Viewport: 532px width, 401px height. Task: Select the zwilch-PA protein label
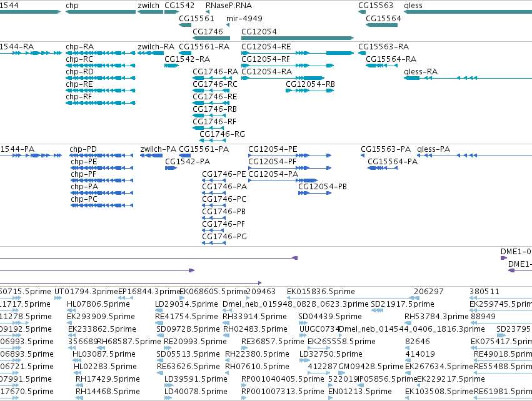tap(158, 149)
